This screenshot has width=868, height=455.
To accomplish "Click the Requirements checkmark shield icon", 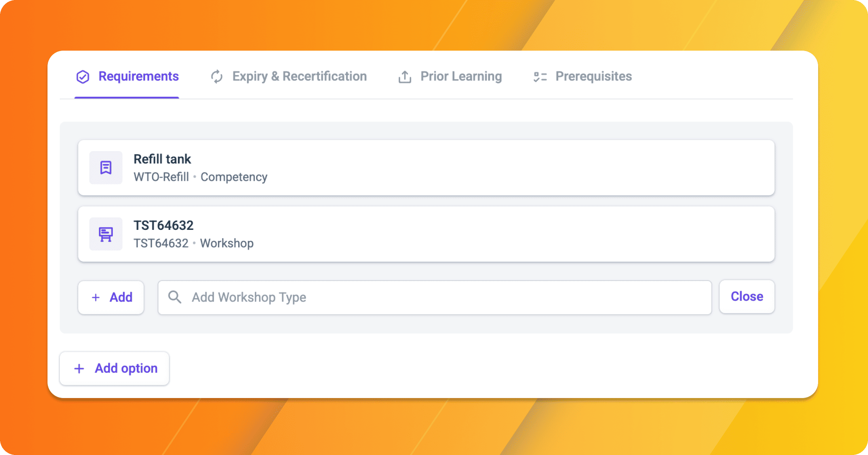I will coord(83,76).
